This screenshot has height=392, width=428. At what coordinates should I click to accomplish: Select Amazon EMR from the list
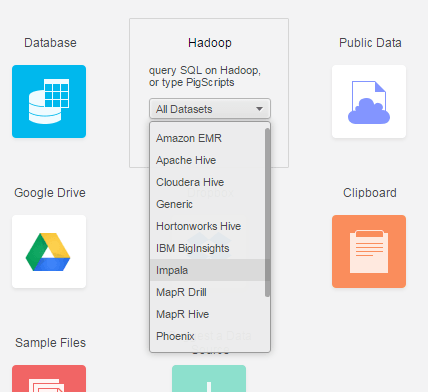pyautogui.click(x=208, y=138)
